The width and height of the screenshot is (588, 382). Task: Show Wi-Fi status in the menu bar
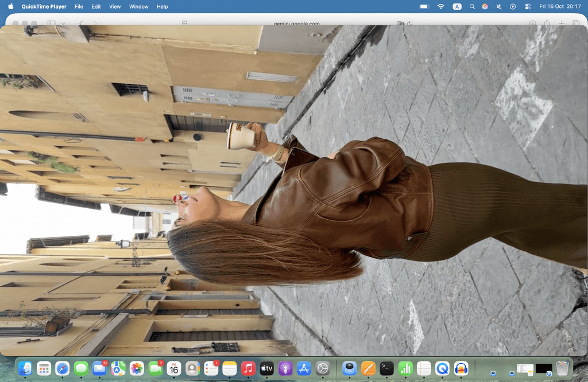(441, 6)
